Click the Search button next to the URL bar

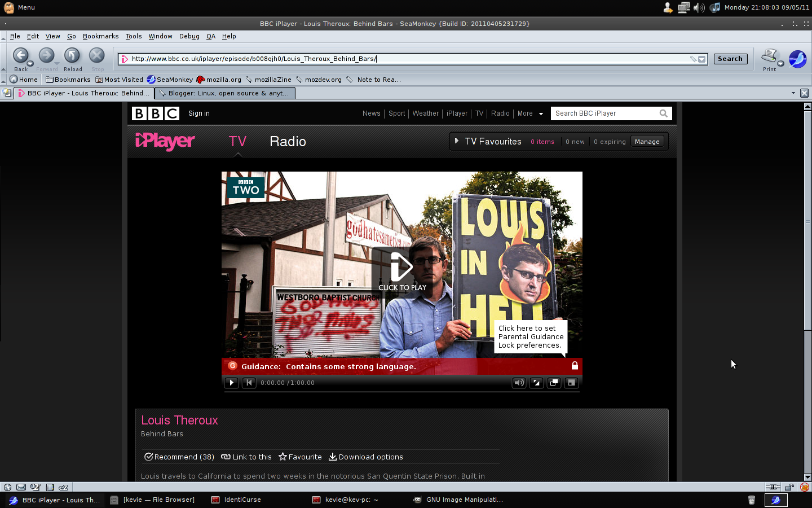pos(730,59)
